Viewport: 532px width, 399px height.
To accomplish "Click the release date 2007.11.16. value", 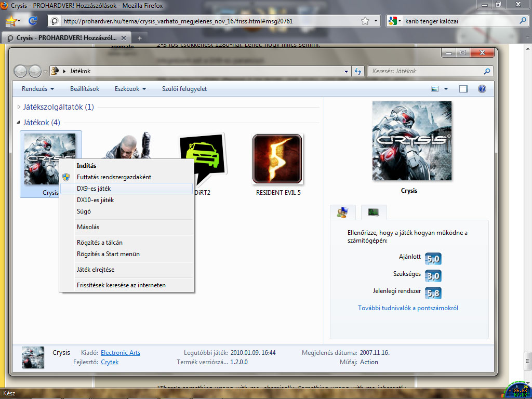I will [x=375, y=353].
